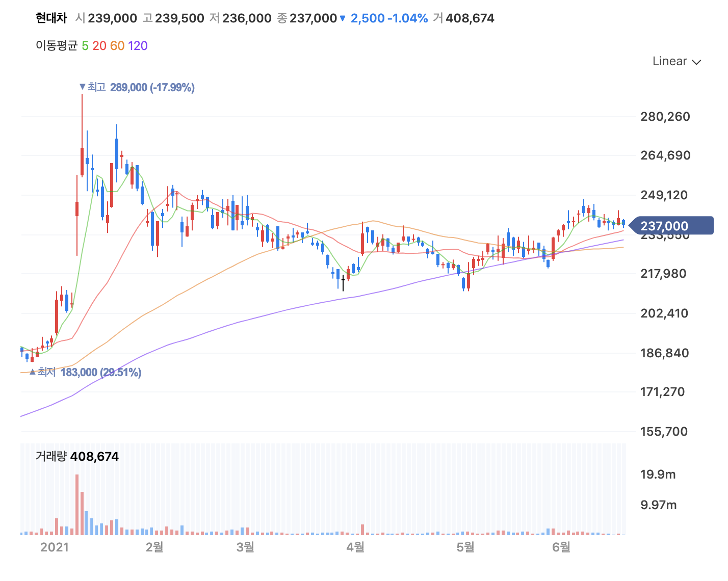Click the 4월 date axis label
Viewport: 728px width, 581px height.
355,547
